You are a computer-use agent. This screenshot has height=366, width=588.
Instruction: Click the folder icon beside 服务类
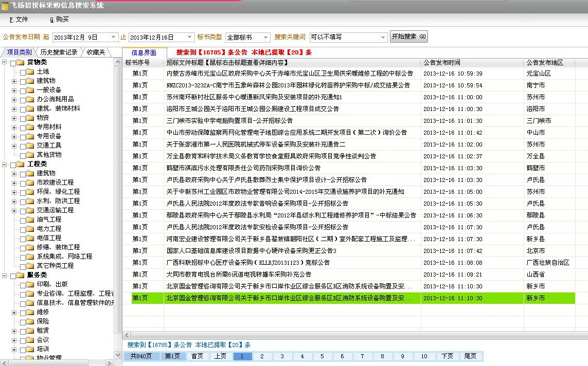[x=20, y=275]
